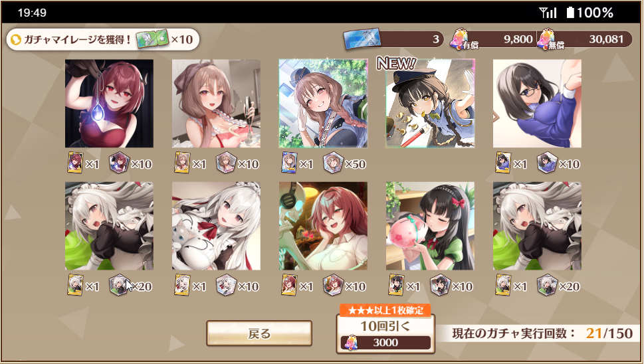This screenshot has width=644, height=364.
Task: Select the red-haired demon girl card
Action: [x=109, y=104]
